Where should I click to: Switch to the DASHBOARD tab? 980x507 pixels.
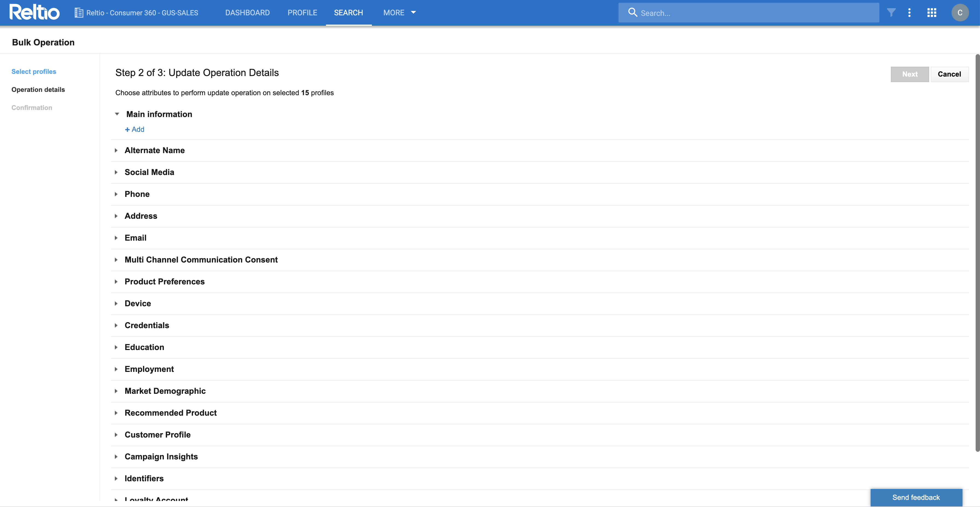tap(247, 13)
